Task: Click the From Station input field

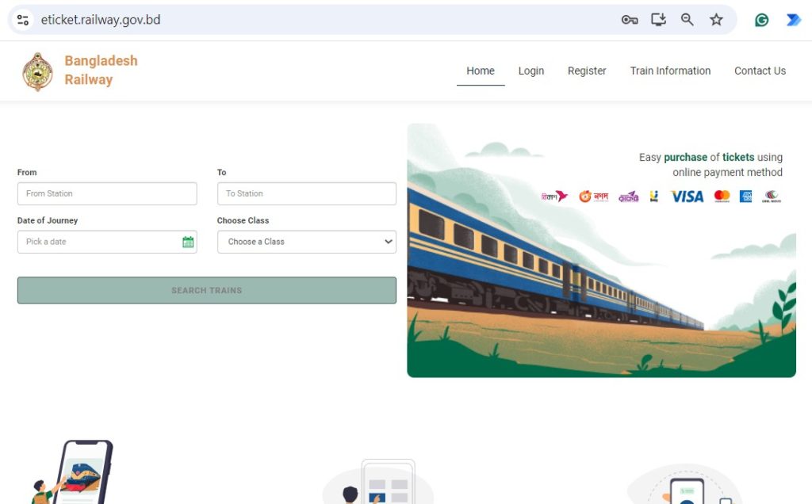Action: [x=107, y=193]
